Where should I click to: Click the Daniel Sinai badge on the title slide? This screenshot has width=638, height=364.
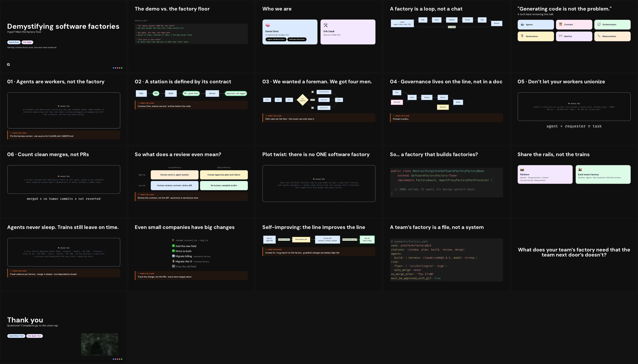pos(14,42)
